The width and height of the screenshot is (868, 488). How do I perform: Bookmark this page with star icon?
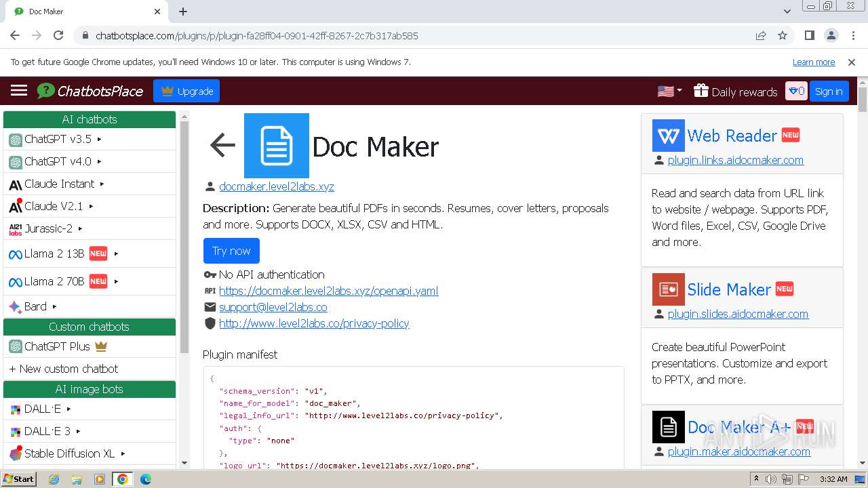[783, 35]
